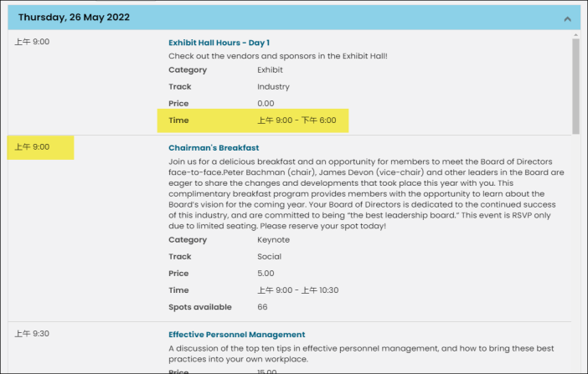
Task: Click the vertical scrollbar thumb
Action: pyautogui.click(x=575, y=84)
